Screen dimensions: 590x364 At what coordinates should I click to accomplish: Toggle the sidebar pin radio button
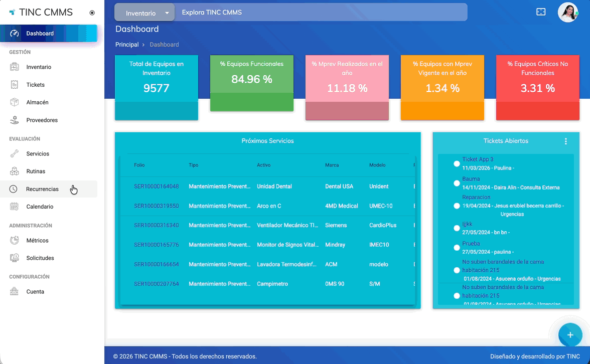click(92, 13)
